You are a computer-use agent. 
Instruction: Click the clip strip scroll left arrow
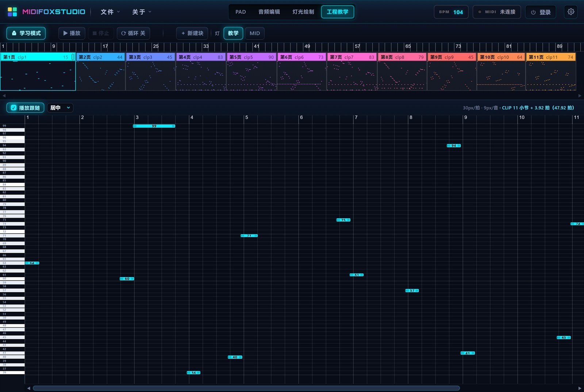[x=4, y=96]
